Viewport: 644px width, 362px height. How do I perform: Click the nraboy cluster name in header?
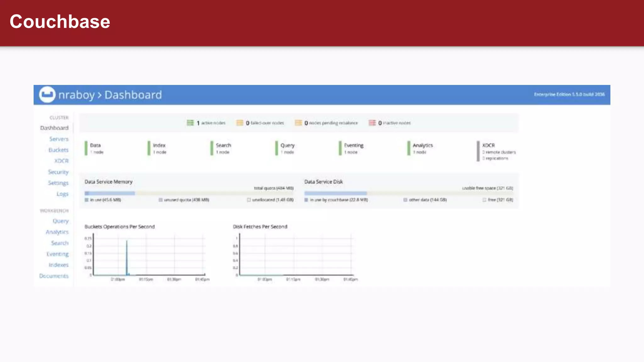[76, 95]
